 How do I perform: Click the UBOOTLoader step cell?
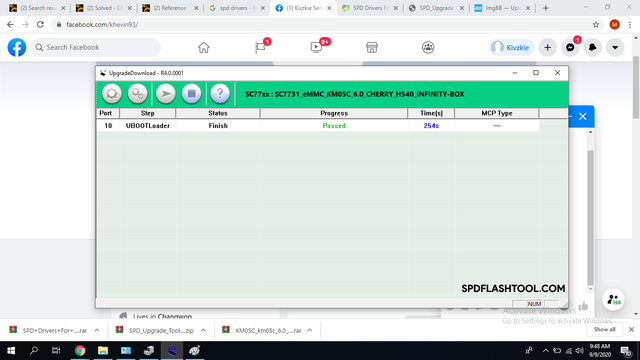coord(148,126)
